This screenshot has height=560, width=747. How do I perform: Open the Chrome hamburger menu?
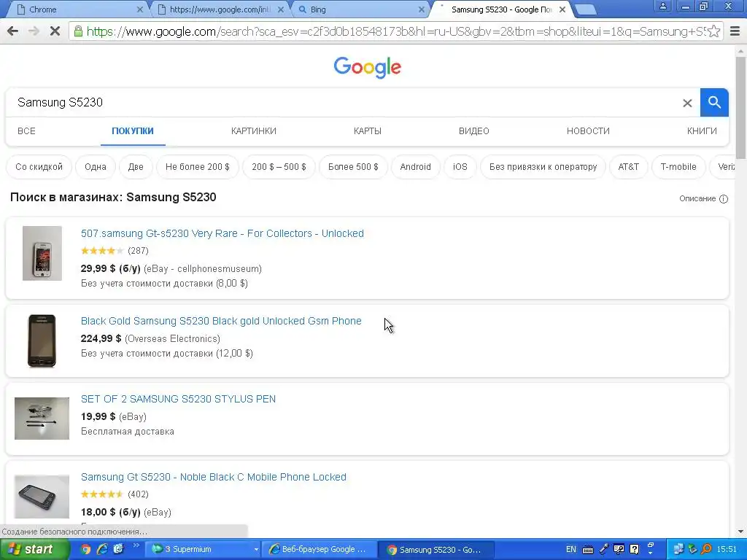pyautogui.click(x=735, y=31)
